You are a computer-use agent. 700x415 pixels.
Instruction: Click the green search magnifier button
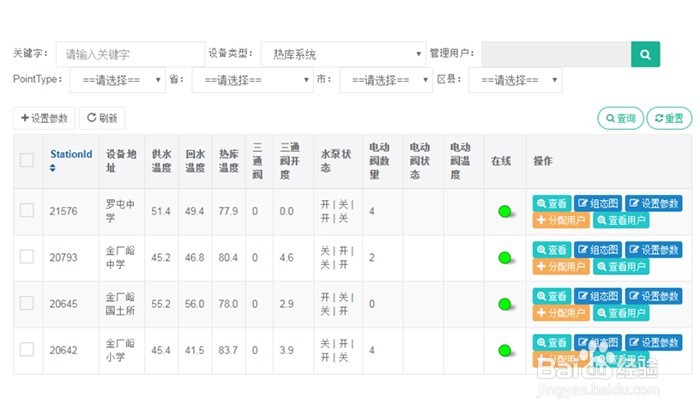[x=645, y=54]
